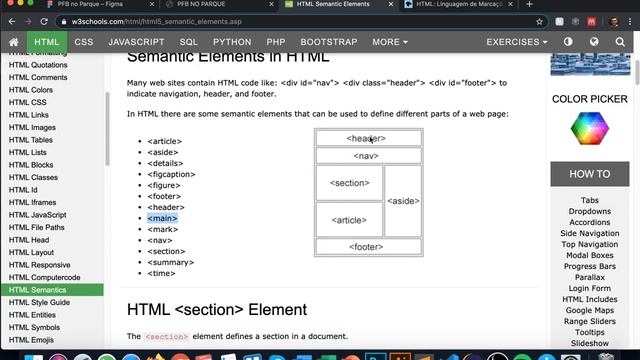
Task: Open Progress Bars how-to link
Action: [x=590, y=267]
